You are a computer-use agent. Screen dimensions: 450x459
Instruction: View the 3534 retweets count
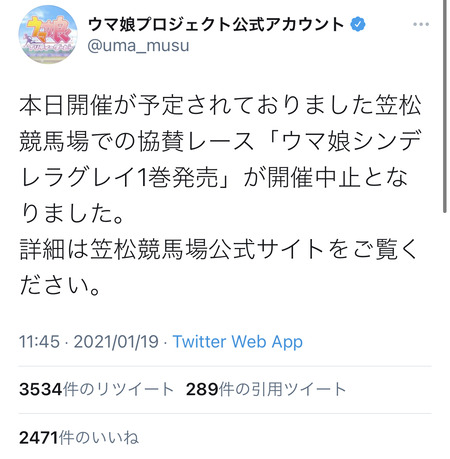coord(41,389)
